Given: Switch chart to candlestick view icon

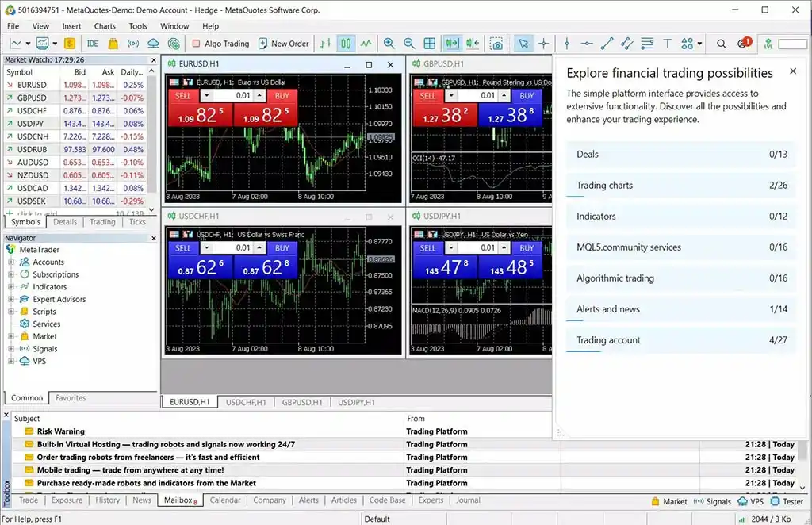Looking at the screenshot, I should (347, 44).
